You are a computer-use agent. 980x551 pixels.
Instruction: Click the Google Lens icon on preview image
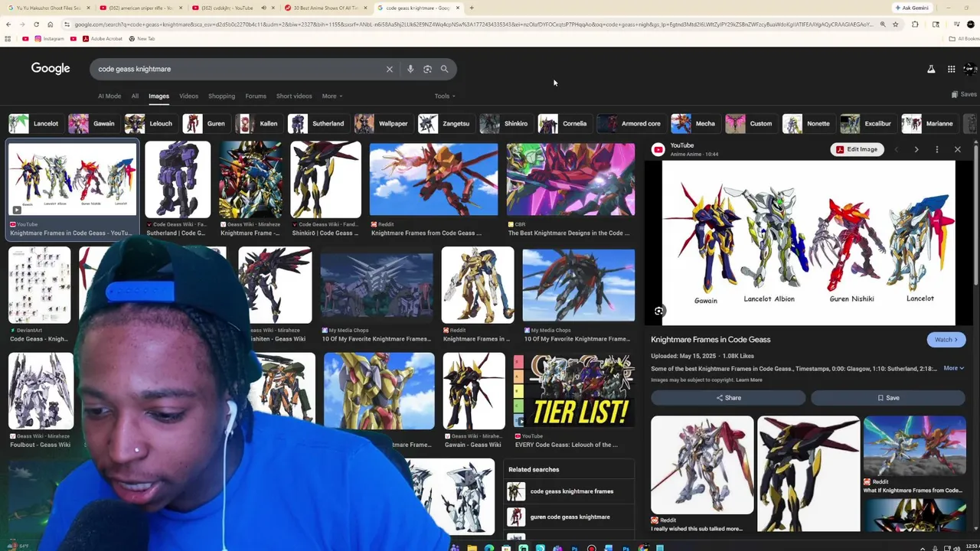point(658,311)
